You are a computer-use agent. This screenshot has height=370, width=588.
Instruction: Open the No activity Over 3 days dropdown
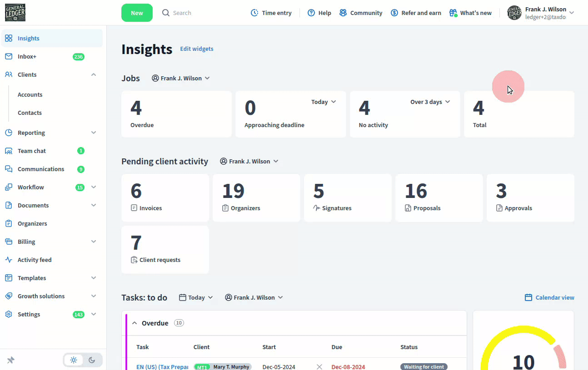pos(430,102)
